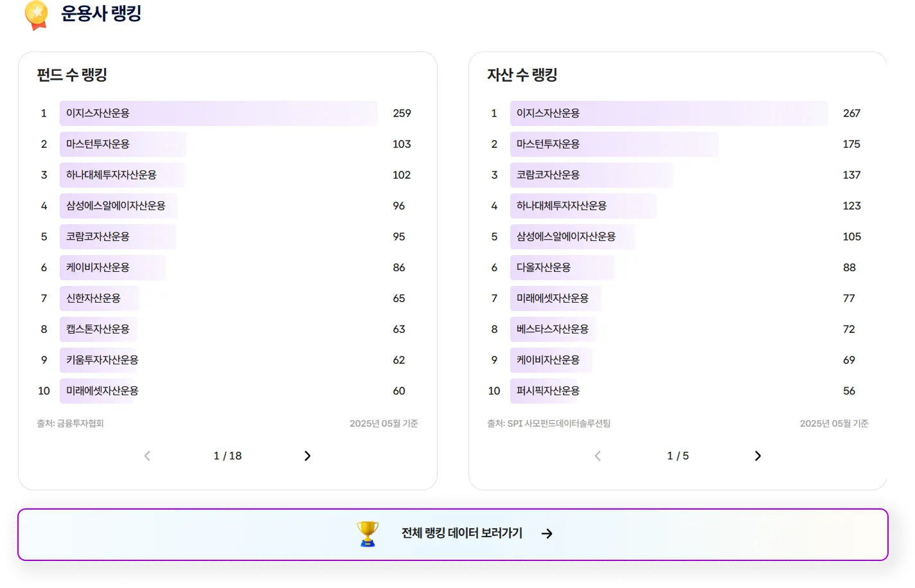This screenshot has width=915, height=588.
Task: Click the 펀드 수 랭킹 panel title
Action: [72, 75]
